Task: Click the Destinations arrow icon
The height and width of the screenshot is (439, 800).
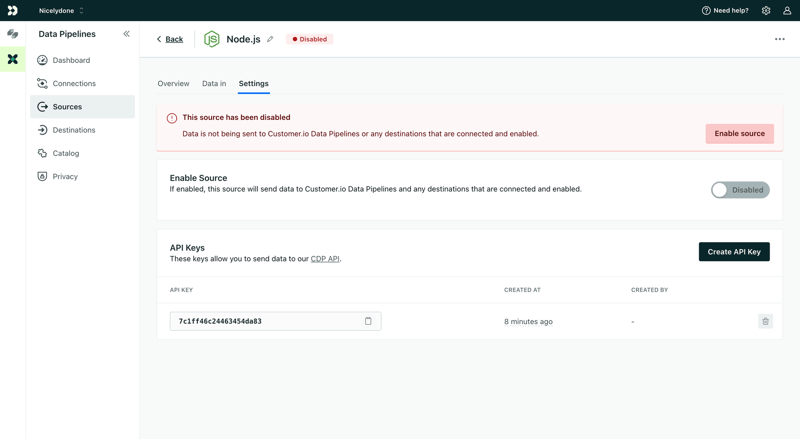Action: click(x=42, y=130)
